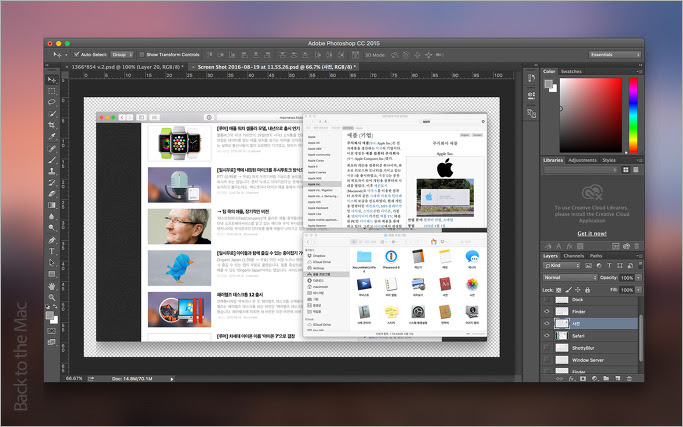Image resolution: width=683 pixels, height=427 pixels.
Task: Toggle Lock all padlock icon
Action: [x=588, y=290]
